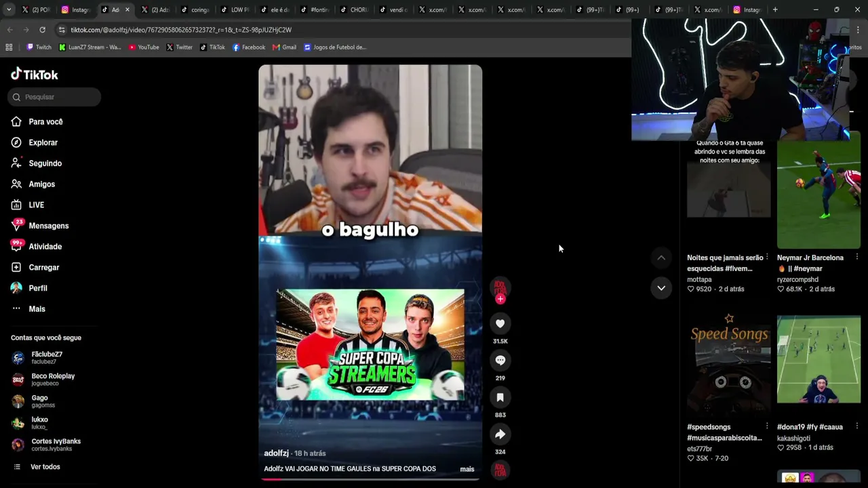Open options for Noites que jamais video
Image resolution: width=868 pixels, height=488 pixels.
click(x=767, y=258)
